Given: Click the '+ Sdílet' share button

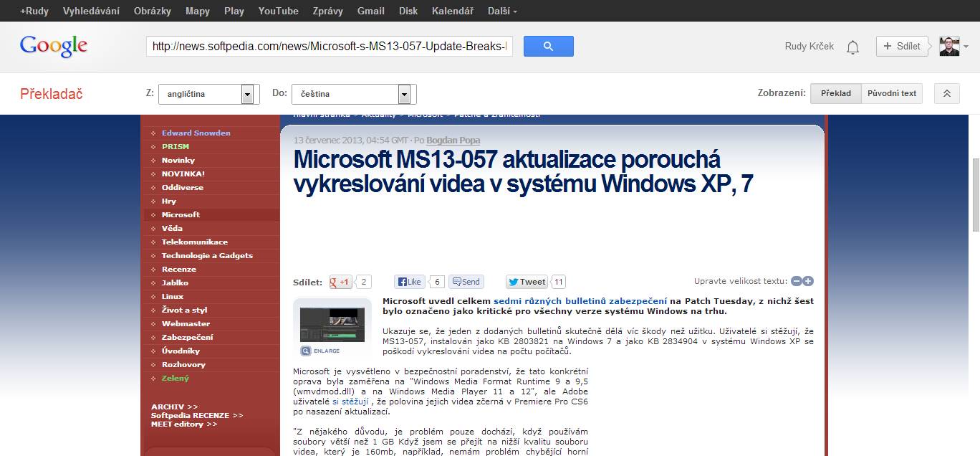Looking at the screenshot, I should [x=903, y=46].
